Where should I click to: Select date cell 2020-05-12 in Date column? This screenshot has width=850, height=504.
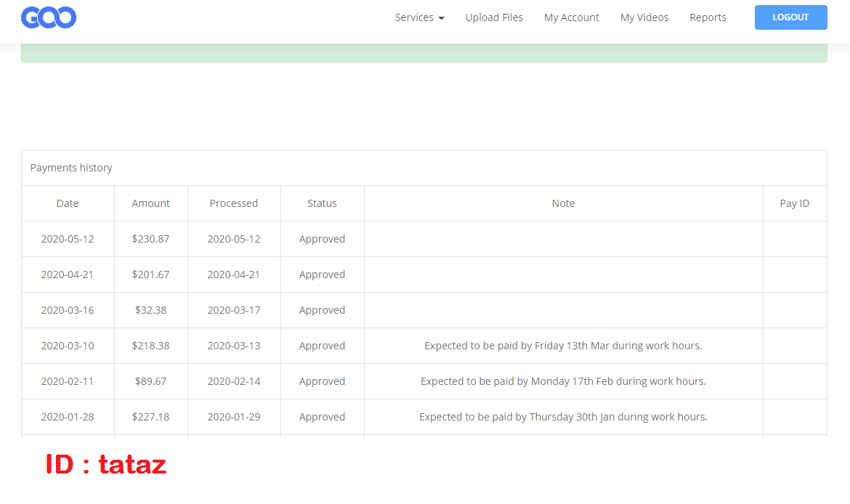pos(68,239)
